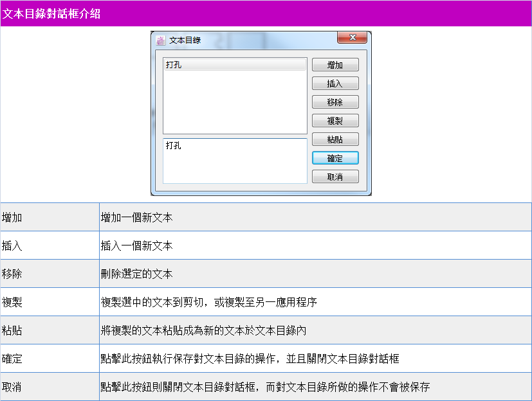The height and width of the screenshot is (401, 532).
Task: Click the 移除 table row label
Action: click(12, 274)
